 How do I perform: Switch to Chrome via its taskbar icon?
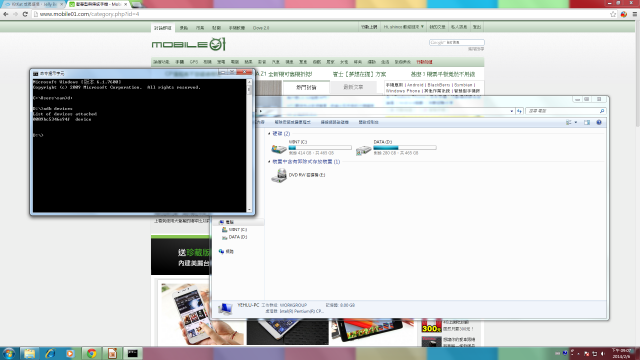[x=91, y=353]
